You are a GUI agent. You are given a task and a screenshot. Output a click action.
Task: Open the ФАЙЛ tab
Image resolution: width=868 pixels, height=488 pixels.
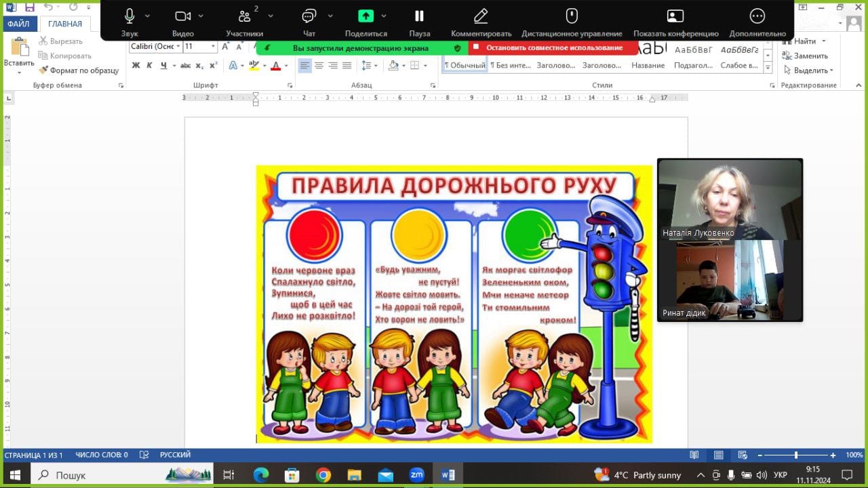(19, 24)
